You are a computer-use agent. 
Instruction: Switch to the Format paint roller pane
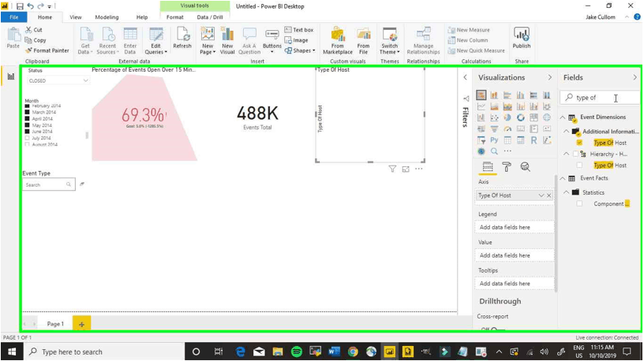[x=507, y=166]
